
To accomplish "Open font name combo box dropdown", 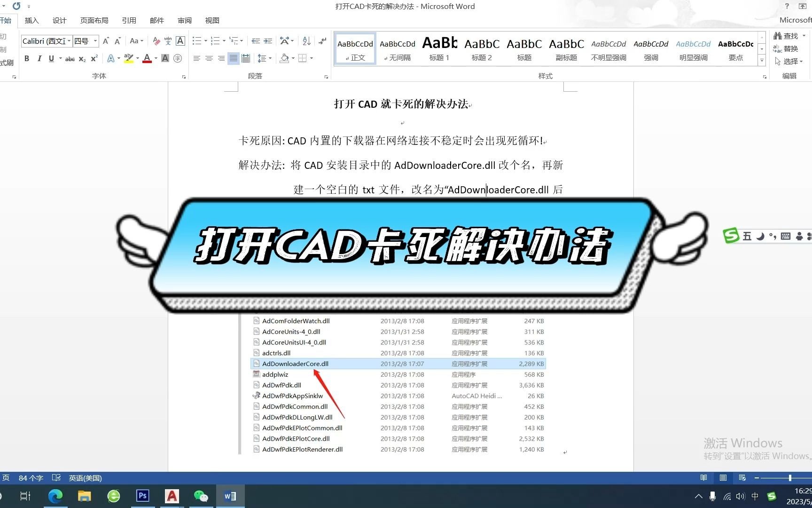I will pyautogui.click(x=69, y=41).
